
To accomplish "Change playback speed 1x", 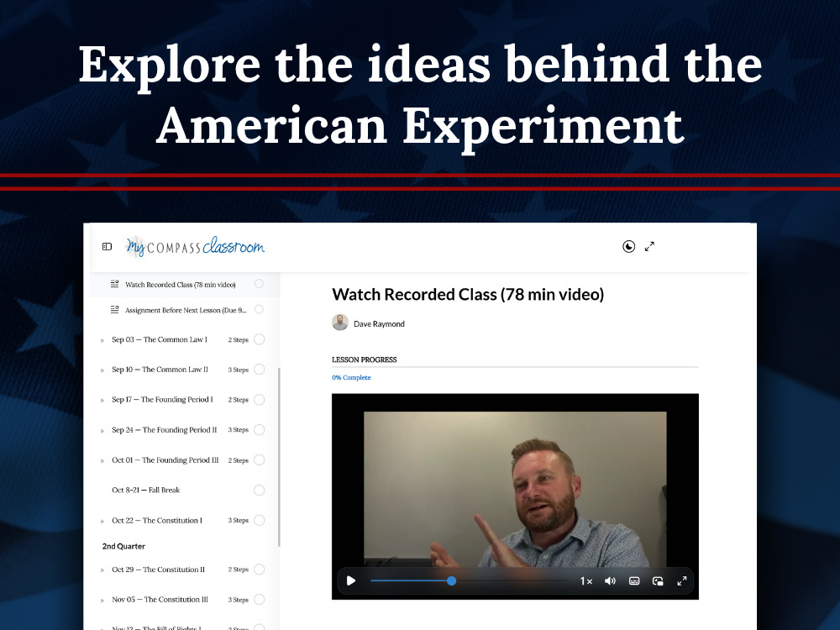I will pyautogui.click(x=586, y=580).
